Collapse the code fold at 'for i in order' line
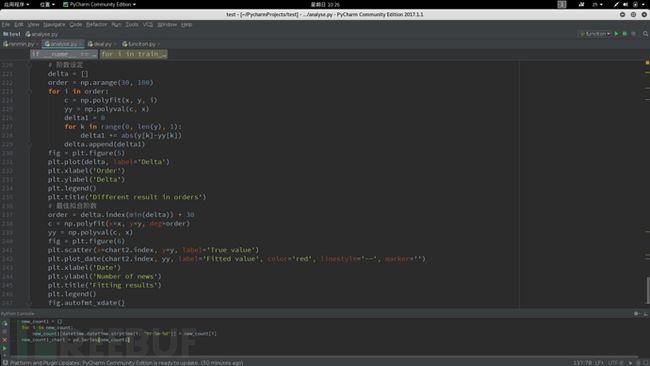The height and width of the screenshot is (366, 650). [x=29, y=91]
